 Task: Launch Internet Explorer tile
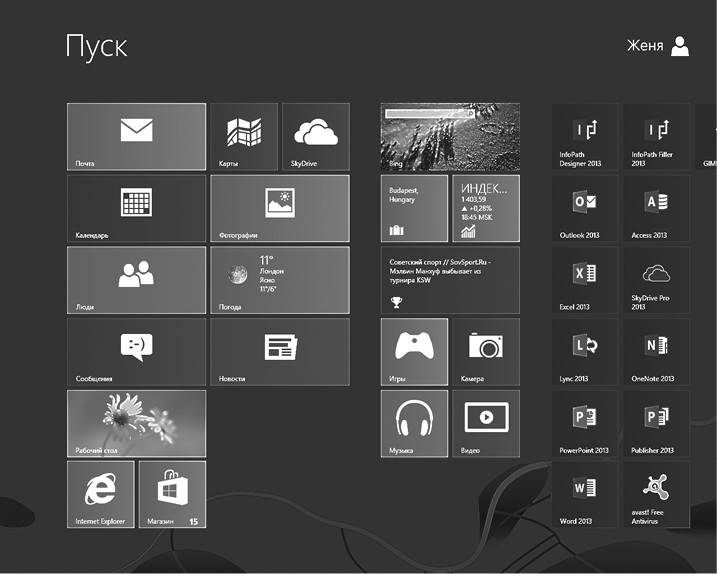click(100, 494)
